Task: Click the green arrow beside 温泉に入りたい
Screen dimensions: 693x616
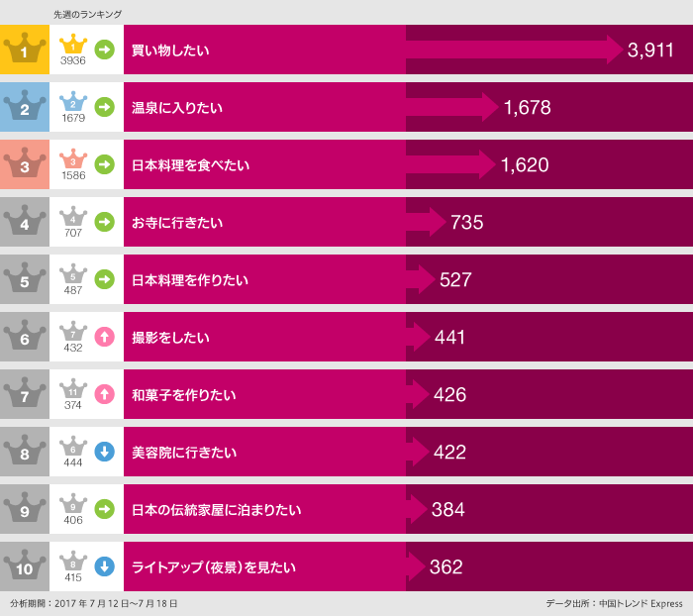Action: click(104, 107)
